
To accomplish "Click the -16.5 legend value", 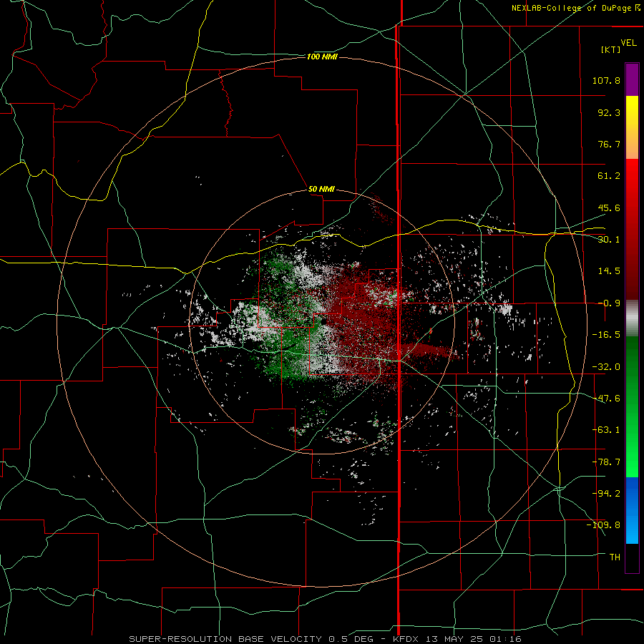I will [606, 335].
